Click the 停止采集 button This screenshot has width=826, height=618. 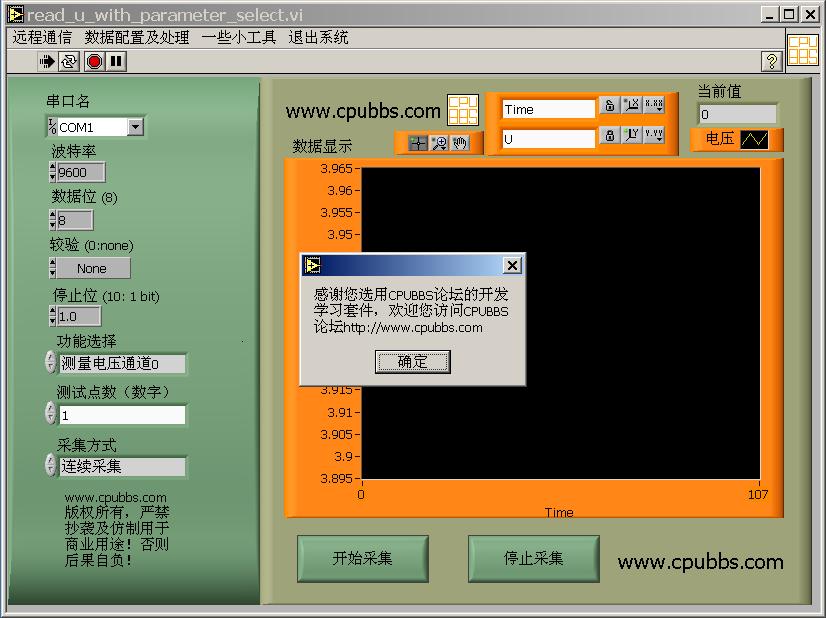coord(534,558)
